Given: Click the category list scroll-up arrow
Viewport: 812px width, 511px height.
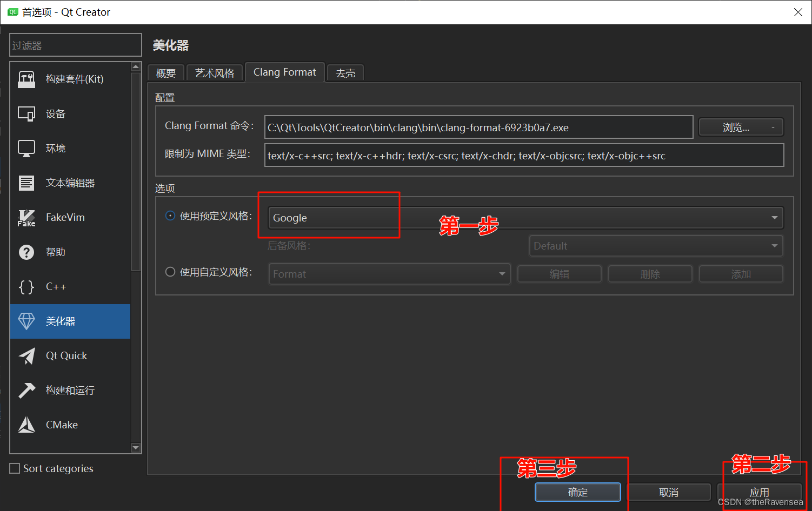Looking at the screenshot, I should 136,67.
